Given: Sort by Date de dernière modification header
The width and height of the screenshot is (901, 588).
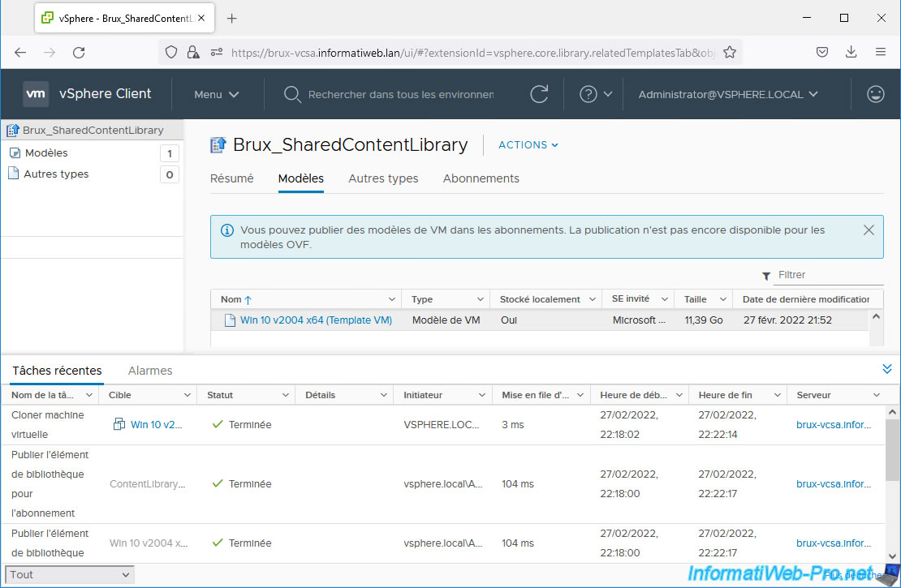Looking at the screenshot, I should pos(805,299).
